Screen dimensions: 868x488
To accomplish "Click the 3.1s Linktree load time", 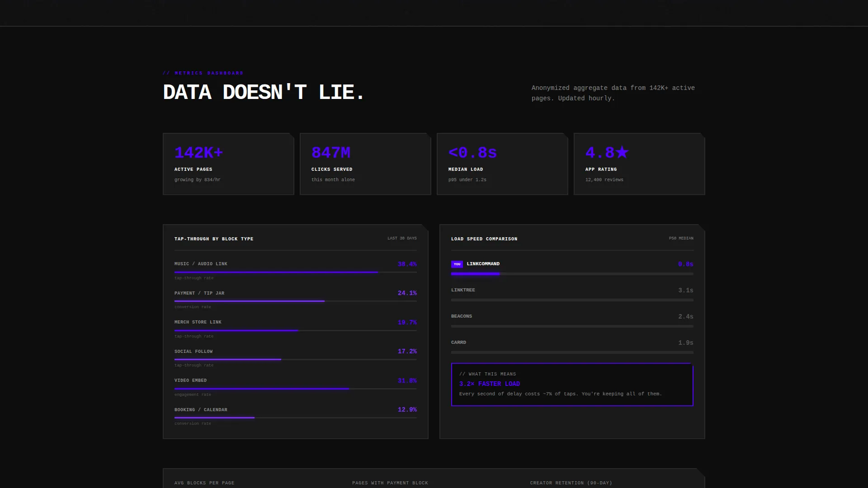I will [686, 290].
